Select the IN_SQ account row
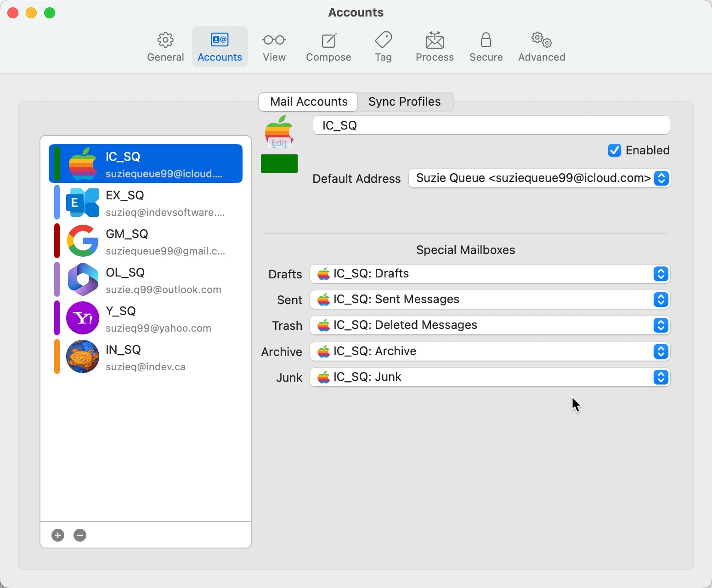 click(146, 356)
